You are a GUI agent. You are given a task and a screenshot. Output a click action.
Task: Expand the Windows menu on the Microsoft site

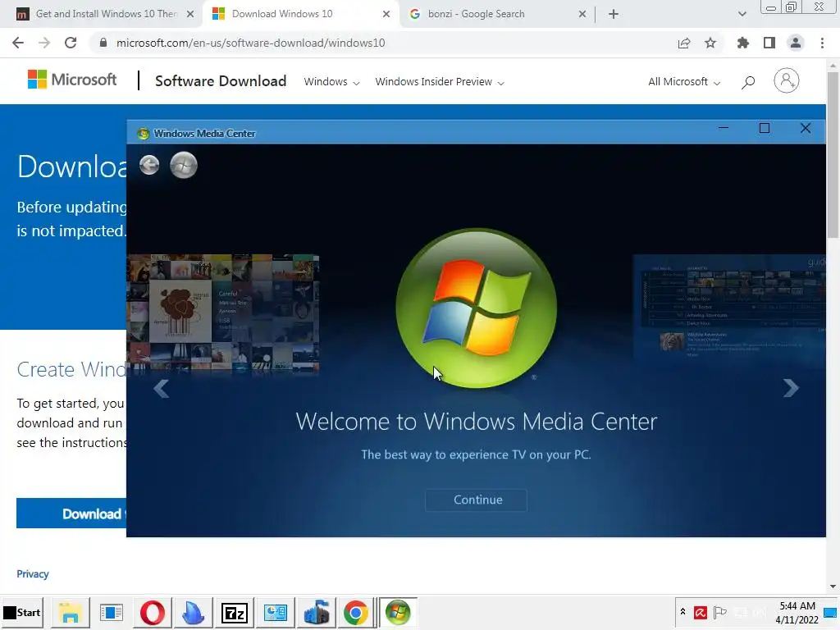point(331,82)
